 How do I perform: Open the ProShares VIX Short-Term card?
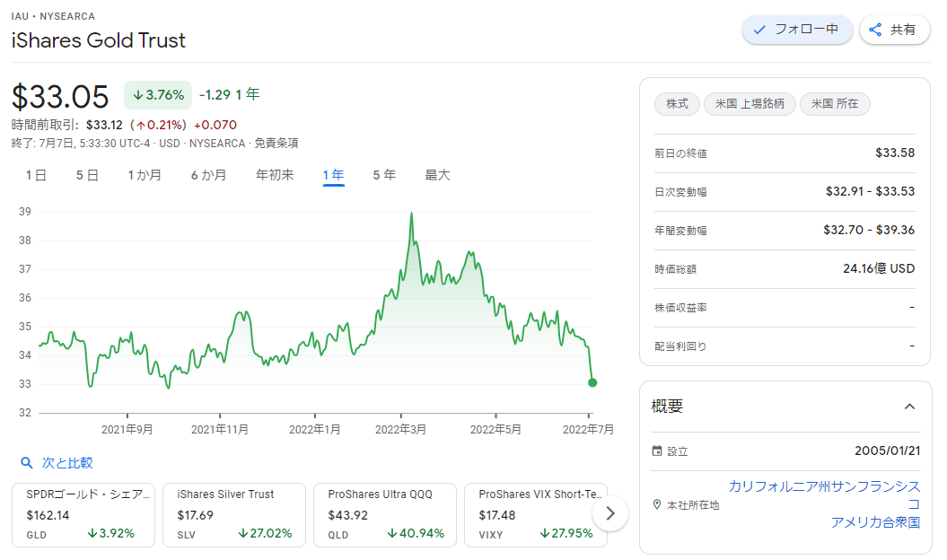click(536, 515)
